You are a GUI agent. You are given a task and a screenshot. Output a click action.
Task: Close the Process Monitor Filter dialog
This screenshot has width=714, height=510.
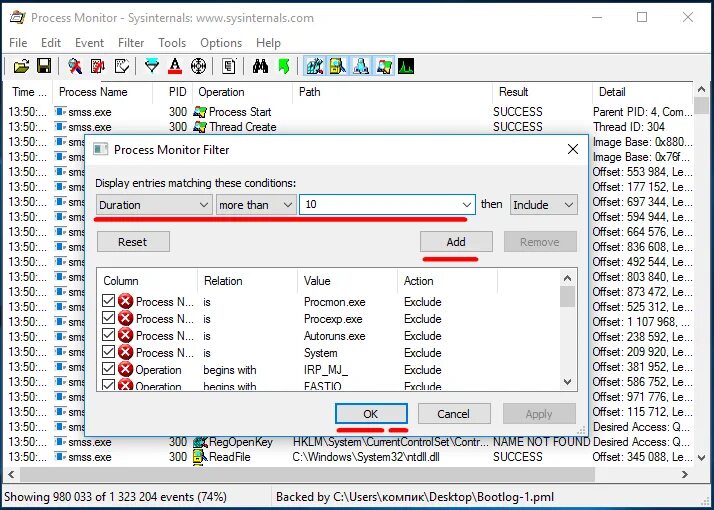point(572,149)
